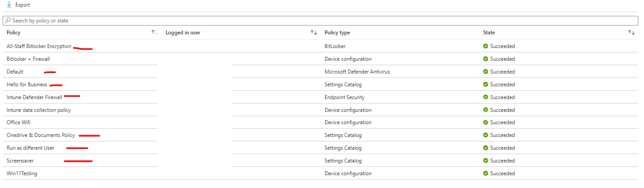Sort by Policy column arrows
Image resolution: width=644 pixels, height=188 pixels.
[155, 33]
